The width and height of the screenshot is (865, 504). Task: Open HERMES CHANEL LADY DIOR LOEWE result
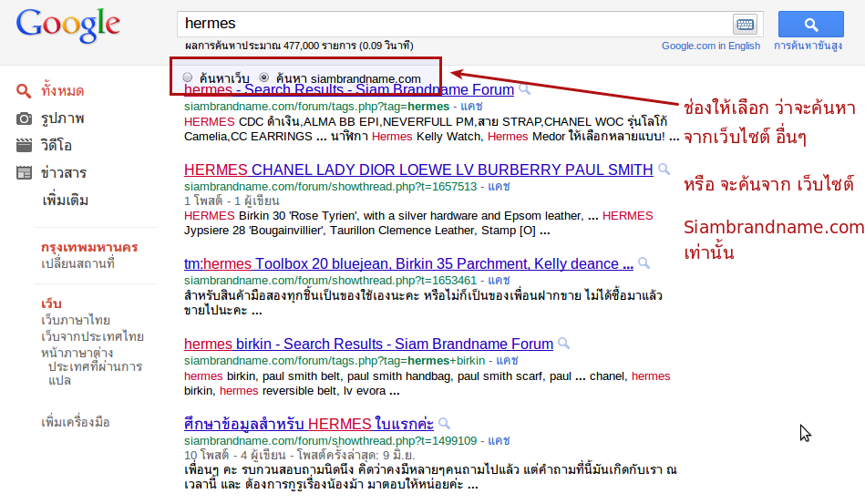pyautogui.click(x=418, y=170)
